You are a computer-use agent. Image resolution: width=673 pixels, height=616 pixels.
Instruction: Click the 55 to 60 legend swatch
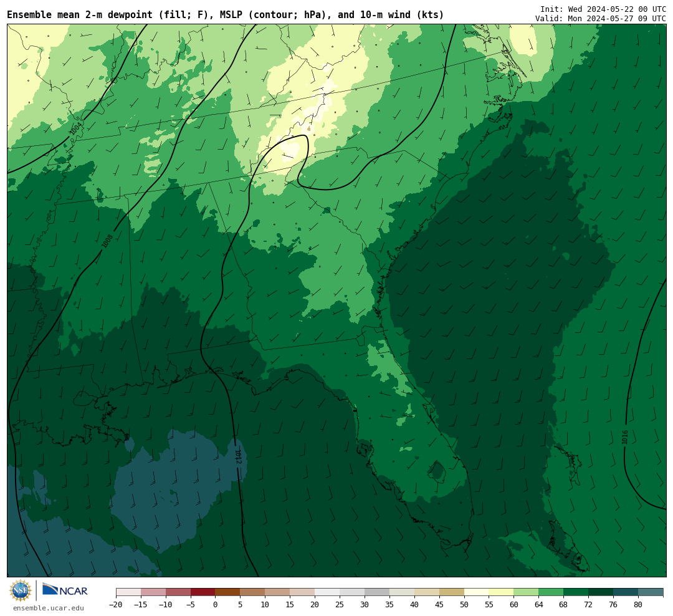point(502,592)
